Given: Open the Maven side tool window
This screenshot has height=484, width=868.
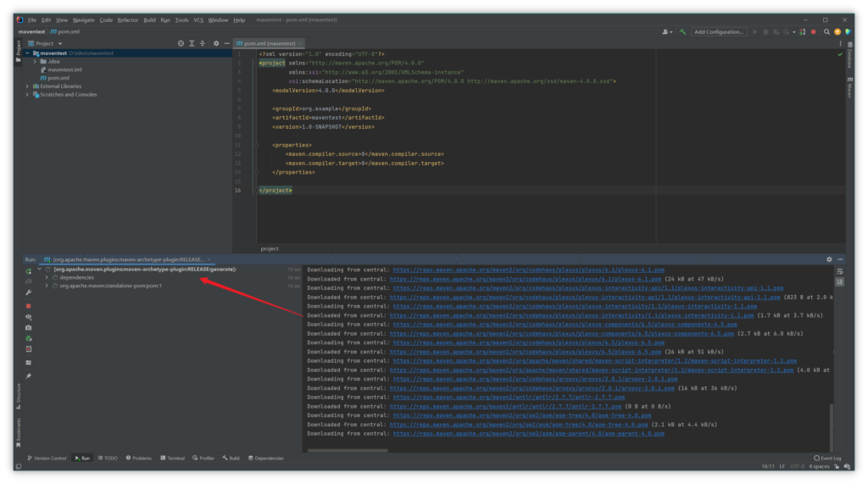Looking at the screenshot, I should pos(849,88).
